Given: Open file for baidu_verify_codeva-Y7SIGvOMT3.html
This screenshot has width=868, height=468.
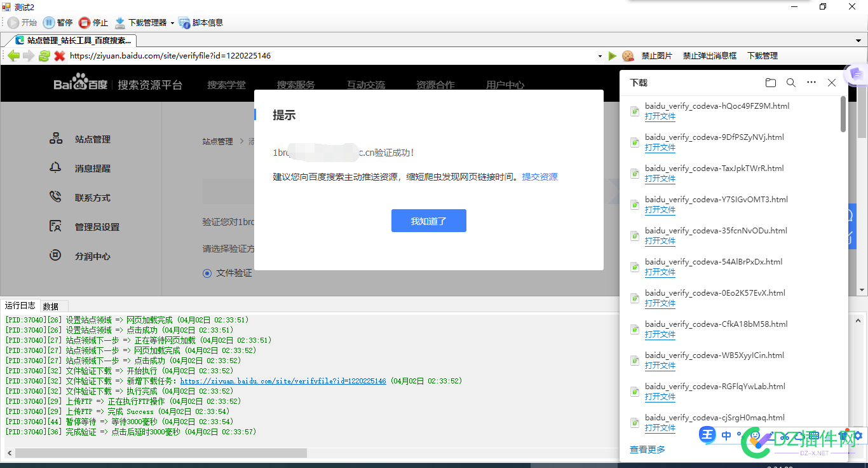Looking at the screenshot, I should coord(660,210).
